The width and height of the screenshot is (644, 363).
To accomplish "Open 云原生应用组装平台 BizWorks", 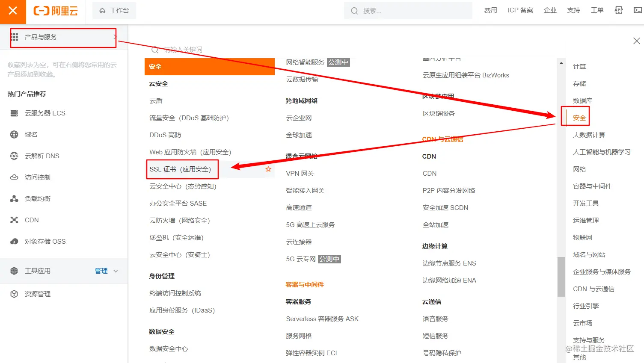I will [x=466, y=75].
